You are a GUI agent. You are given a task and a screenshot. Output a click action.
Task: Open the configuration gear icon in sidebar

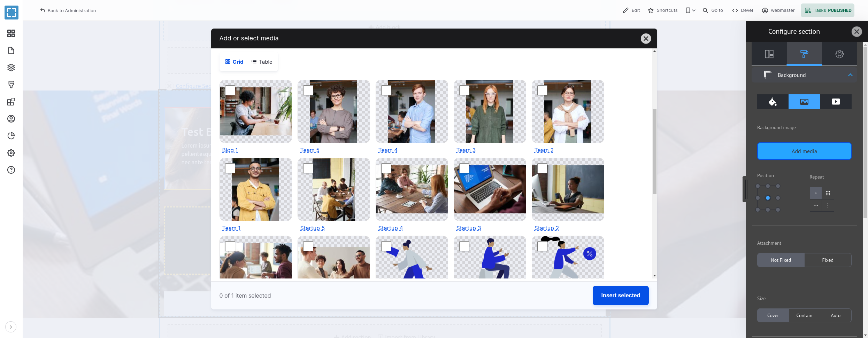(x=11, y=153)
